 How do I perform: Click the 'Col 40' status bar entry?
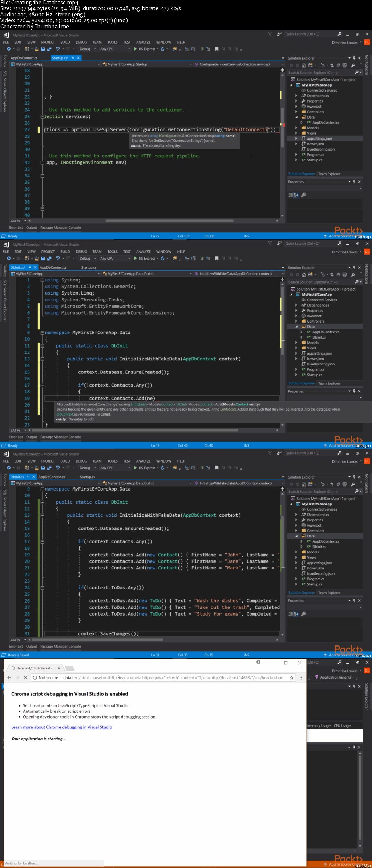(x=183, y=445)
